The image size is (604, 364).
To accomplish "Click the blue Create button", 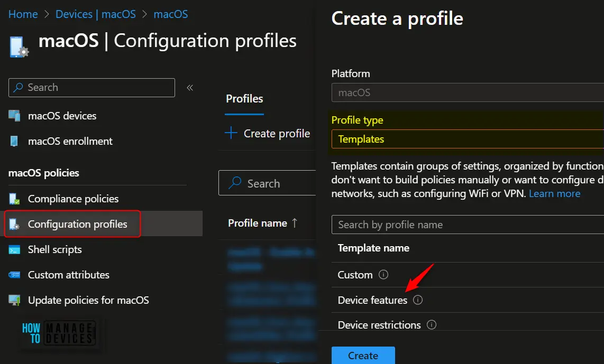I will click(x=363, y=356).
